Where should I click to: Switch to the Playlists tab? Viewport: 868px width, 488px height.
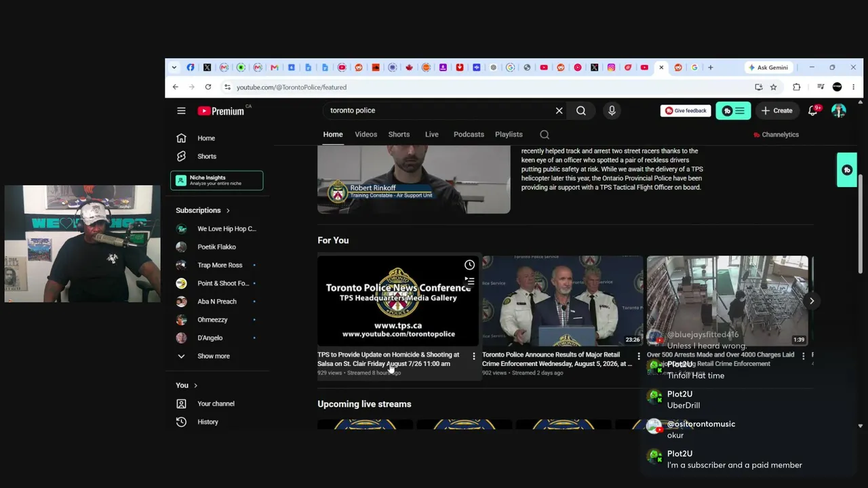pyautogui.click(x=509, y=134)
